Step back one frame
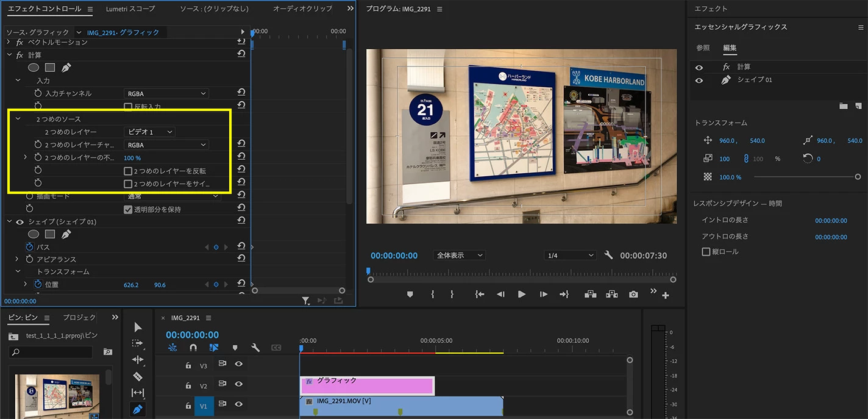 (x=500, y=294)
